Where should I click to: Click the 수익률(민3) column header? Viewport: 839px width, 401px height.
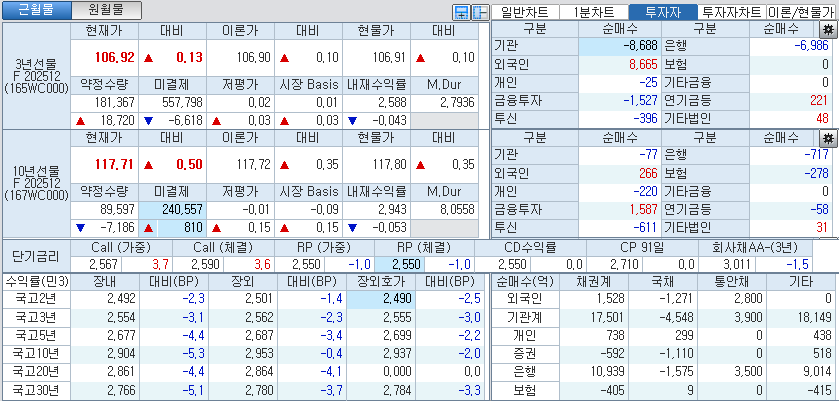(36, 281)
